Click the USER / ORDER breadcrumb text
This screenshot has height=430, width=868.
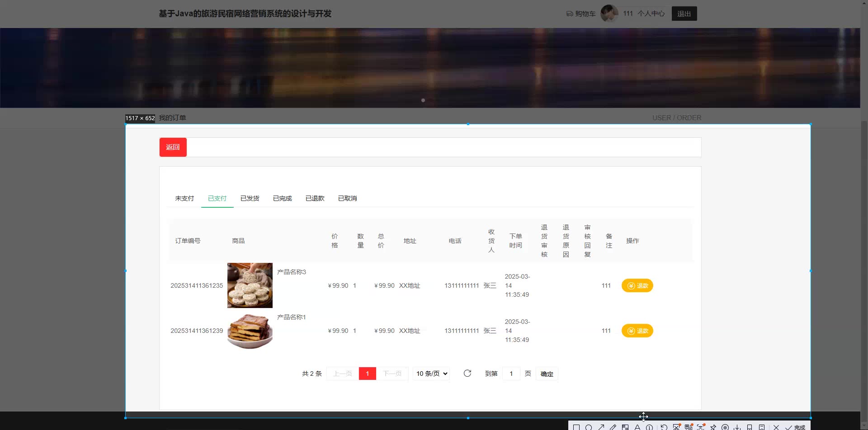(677, 118)
